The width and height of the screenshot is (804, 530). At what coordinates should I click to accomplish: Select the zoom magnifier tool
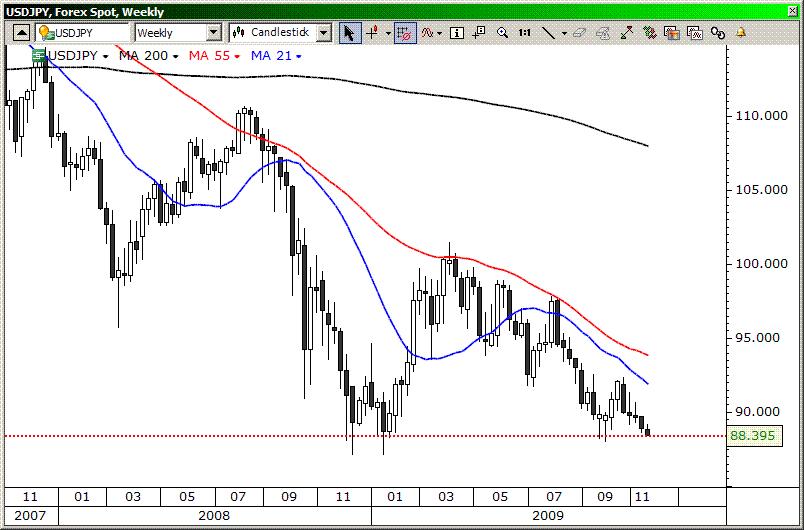(502, 33)
